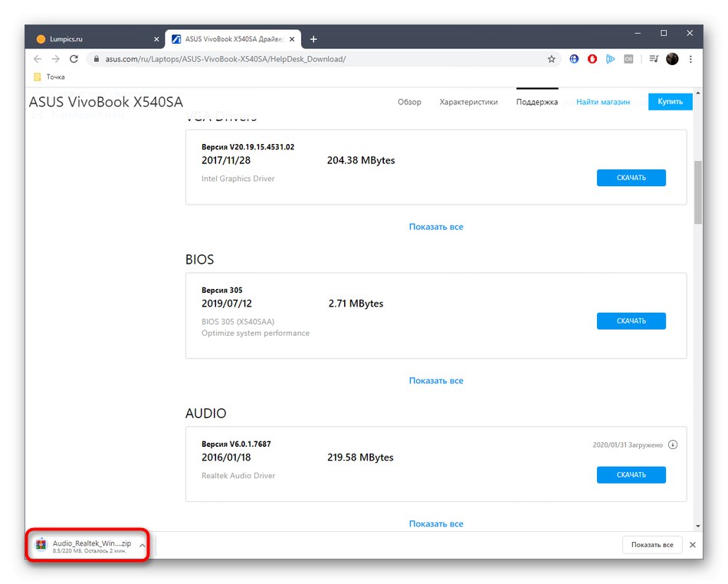Click the Версия V20.19.15.4531.02 text
Screen dimensions: 728x584
[248, 146]
